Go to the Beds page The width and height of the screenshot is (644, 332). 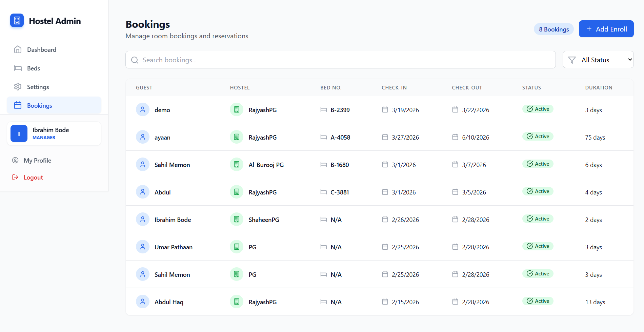33,68
